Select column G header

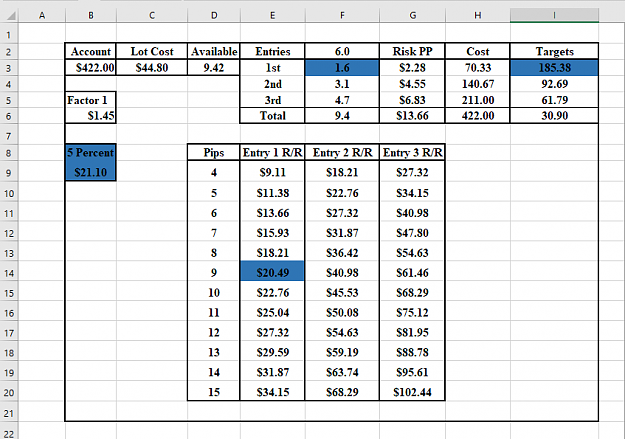(x=413, y=16)
